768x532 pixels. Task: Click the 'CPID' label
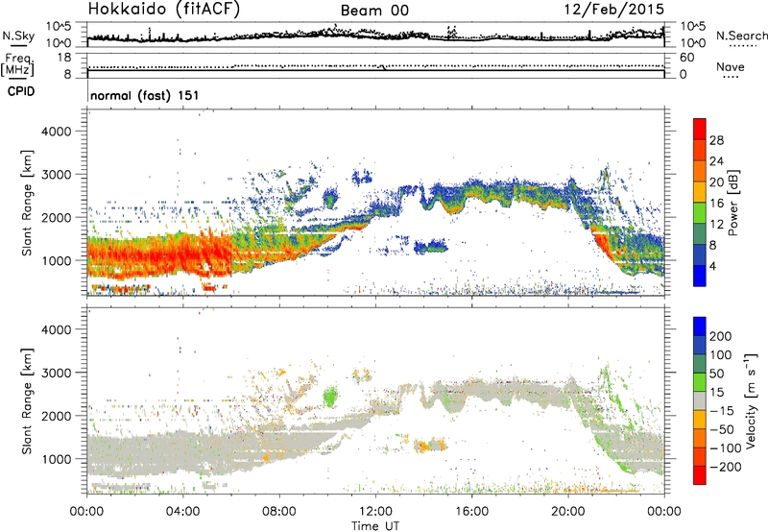pyautogui.click(x=21, y=91)
